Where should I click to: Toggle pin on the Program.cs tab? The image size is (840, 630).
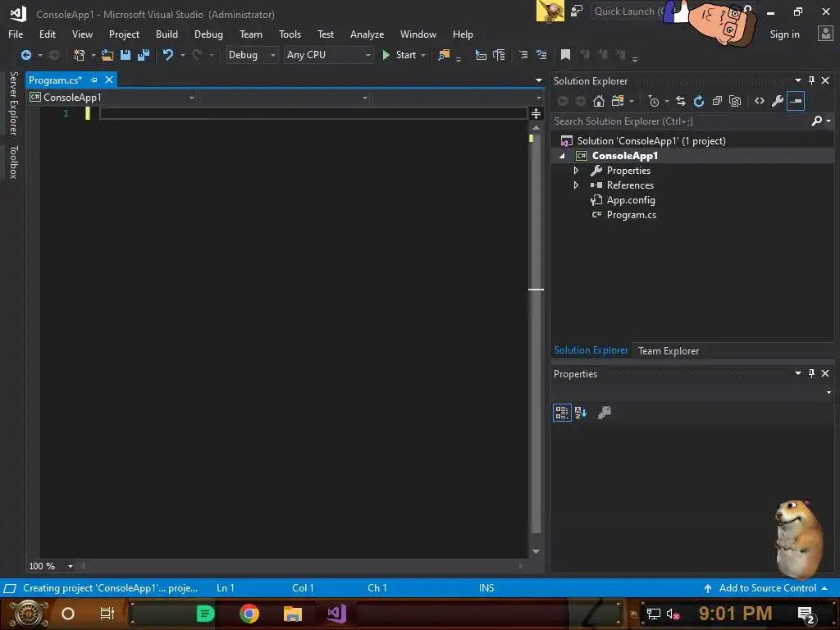click(x=94, y=80)
